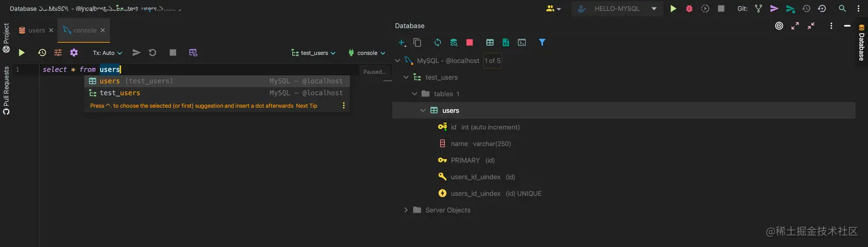This screenshot has width=868, height=247.
Task: Click the green Git push icon
Action: click(x=790, y=9)
